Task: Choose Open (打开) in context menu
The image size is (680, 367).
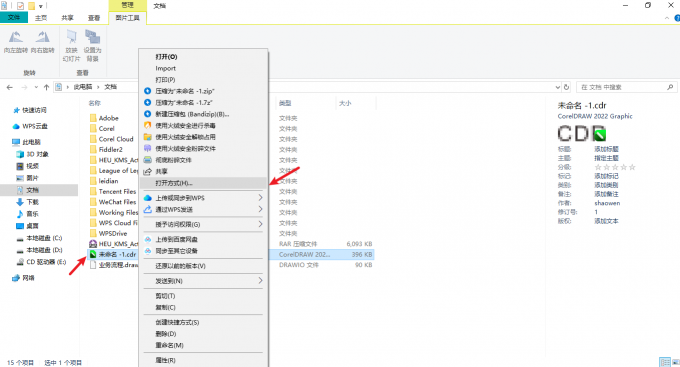Action: pos(203,57)
